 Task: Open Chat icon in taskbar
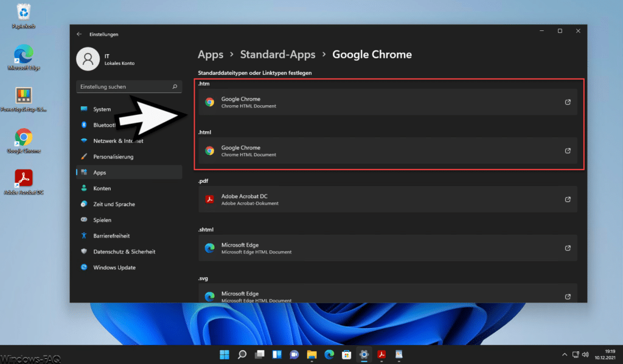point(294,354)
